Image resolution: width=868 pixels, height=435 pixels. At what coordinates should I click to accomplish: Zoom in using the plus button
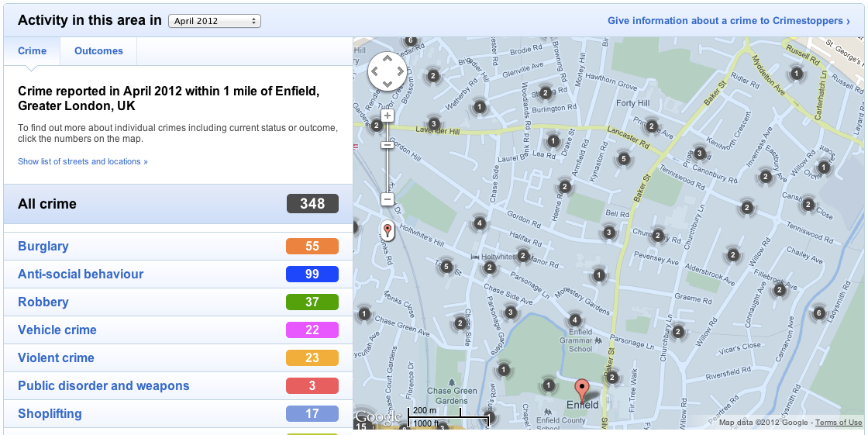(387, 116)
